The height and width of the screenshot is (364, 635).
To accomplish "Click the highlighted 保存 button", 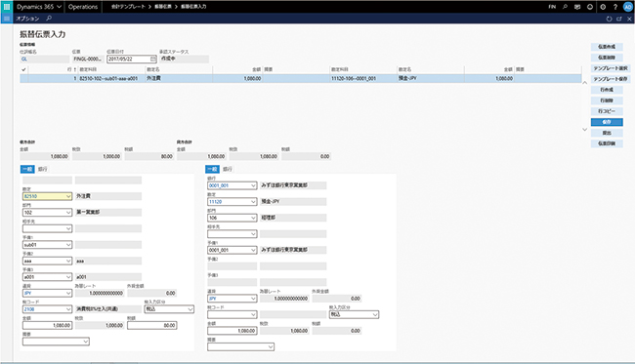I will point(607,122).
